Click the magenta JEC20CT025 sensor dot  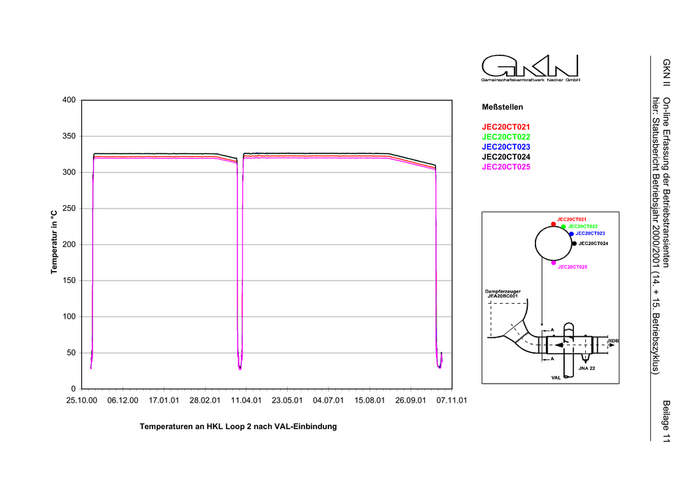coord(553,263)
